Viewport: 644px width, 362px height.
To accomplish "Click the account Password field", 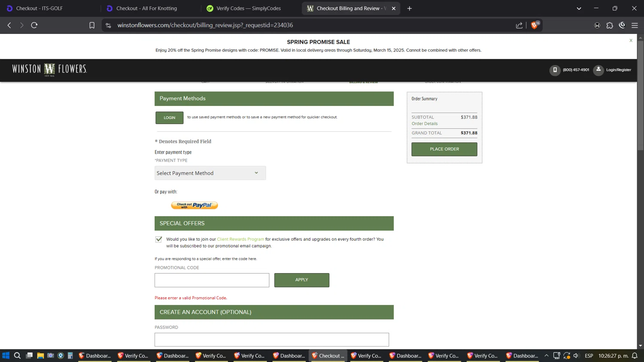I will pos(272,340).
